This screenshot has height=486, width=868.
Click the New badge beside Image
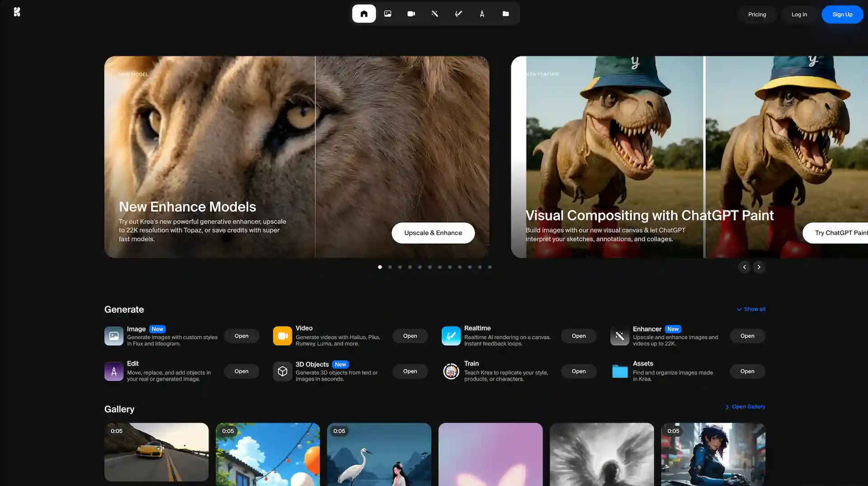tap(157, 329)
